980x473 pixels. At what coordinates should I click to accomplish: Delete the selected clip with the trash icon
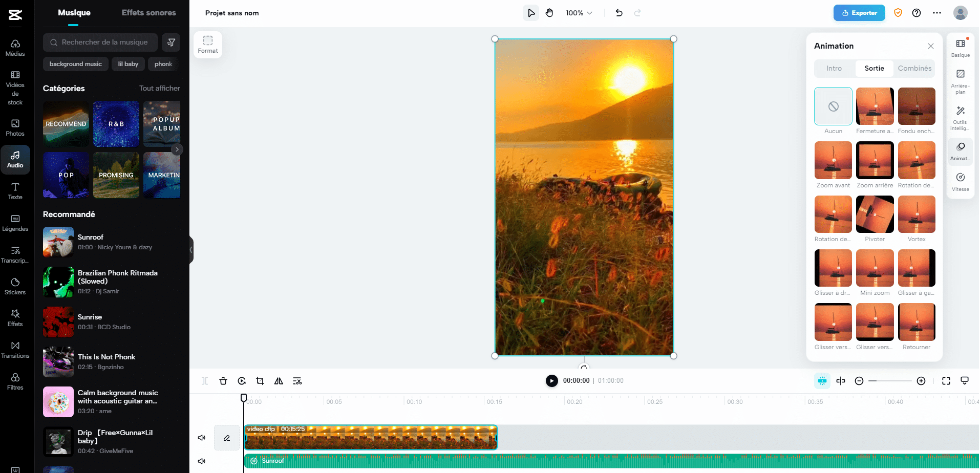(223, 381)
